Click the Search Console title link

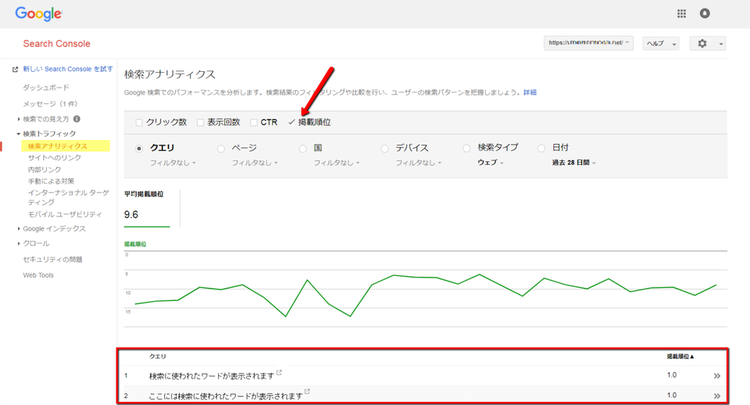[x=56, y=44]
